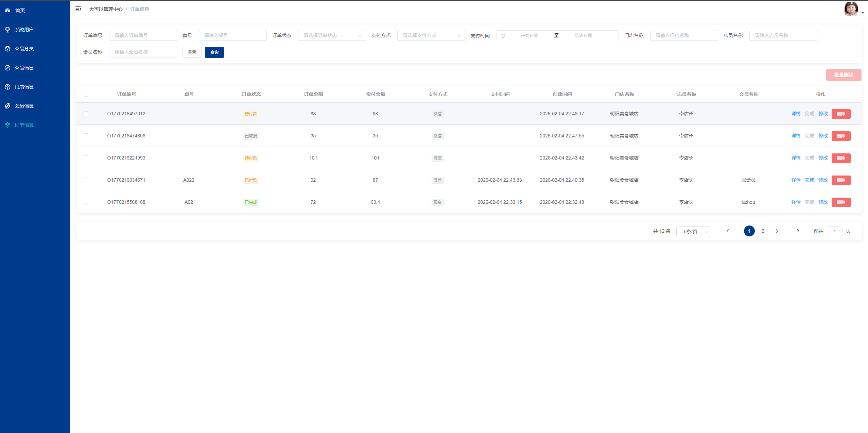
Task: Click the 订单编号 input field
Action: (143, 35)
